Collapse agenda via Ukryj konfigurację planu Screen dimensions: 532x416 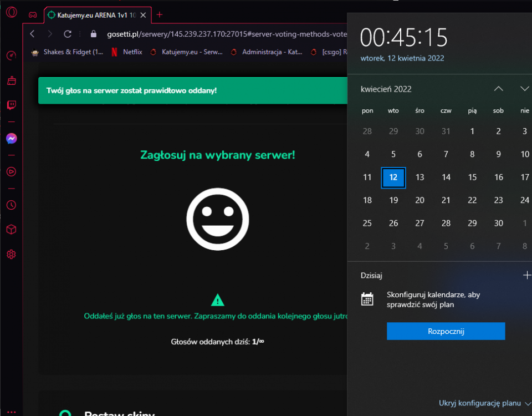click(x=484, y=403)
